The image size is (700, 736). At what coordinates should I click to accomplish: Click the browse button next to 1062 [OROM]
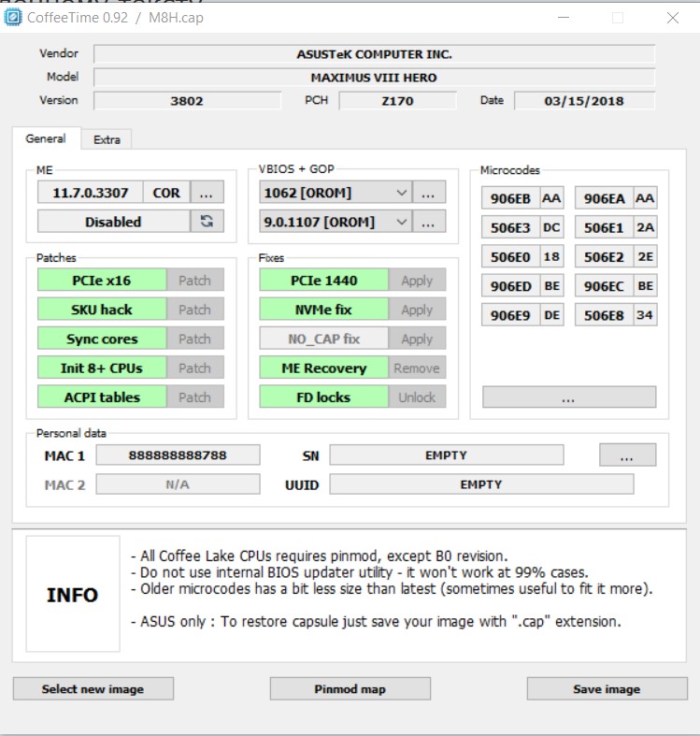coord(429,193)
